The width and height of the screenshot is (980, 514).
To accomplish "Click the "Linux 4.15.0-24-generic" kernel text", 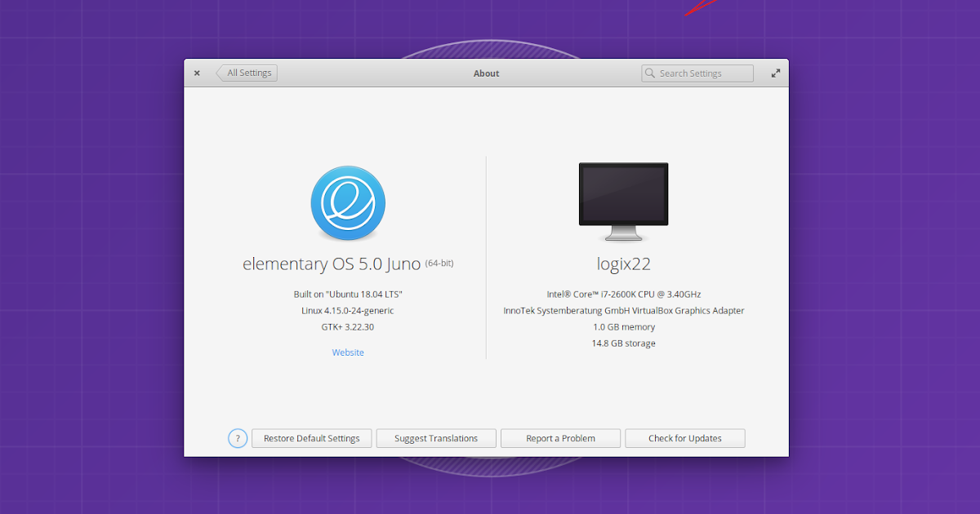I will 348,311.
